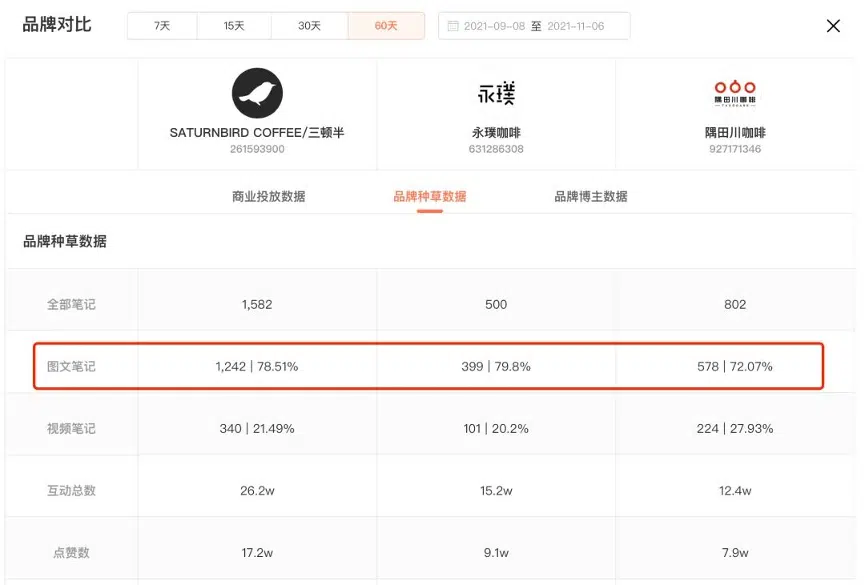Click the 永璞咖啡 brand logo

(496, 93)
